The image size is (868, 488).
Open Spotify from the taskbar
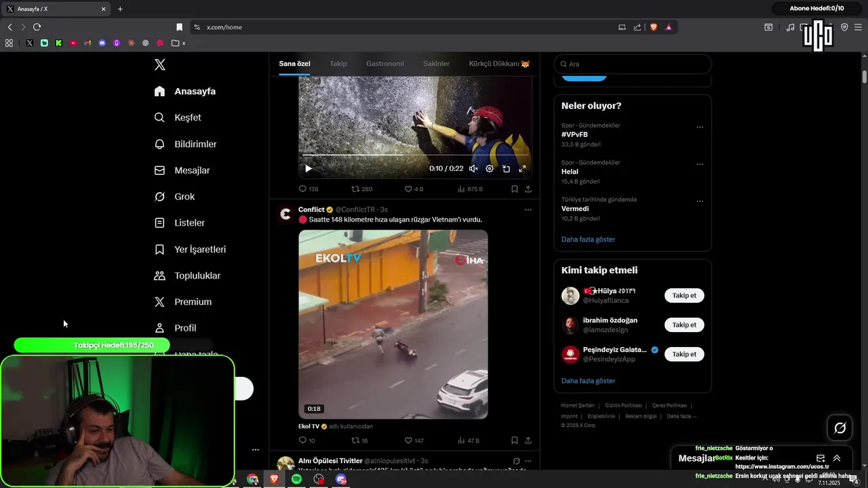pyautogui.click(x=296, y=479)
